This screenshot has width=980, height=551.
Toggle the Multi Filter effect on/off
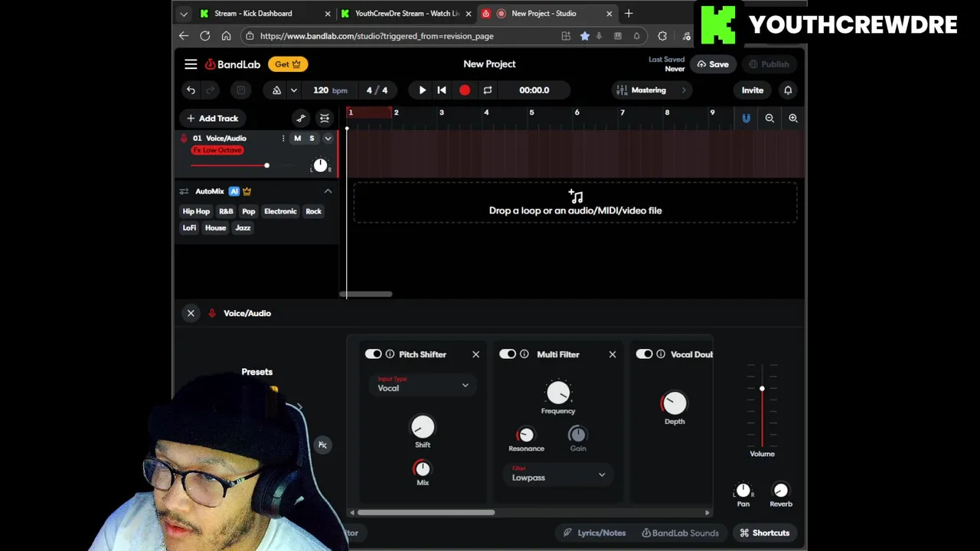pos(508,354)
